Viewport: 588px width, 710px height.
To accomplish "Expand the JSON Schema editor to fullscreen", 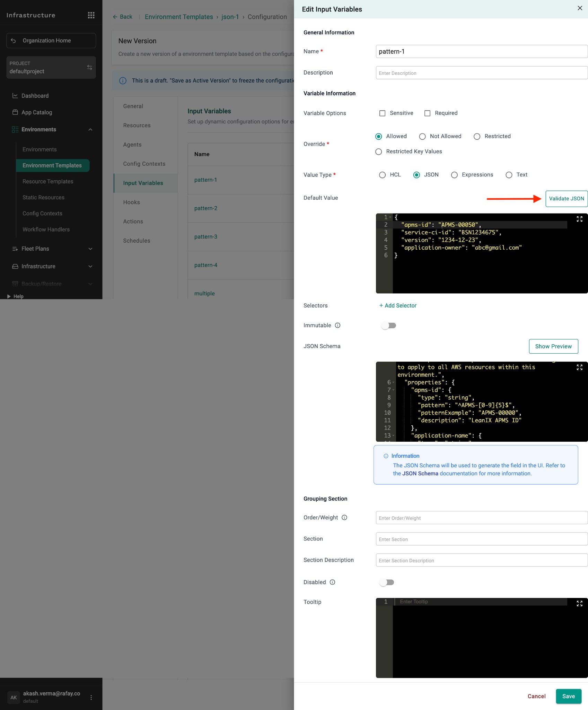I will tap(579, 367).
